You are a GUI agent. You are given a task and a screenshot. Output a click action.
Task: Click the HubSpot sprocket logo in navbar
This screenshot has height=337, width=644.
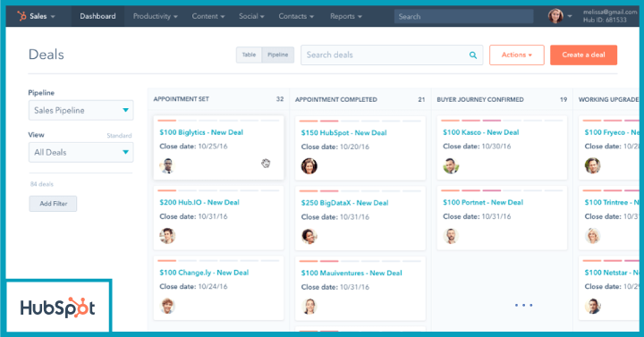click(x=21, y=16)
